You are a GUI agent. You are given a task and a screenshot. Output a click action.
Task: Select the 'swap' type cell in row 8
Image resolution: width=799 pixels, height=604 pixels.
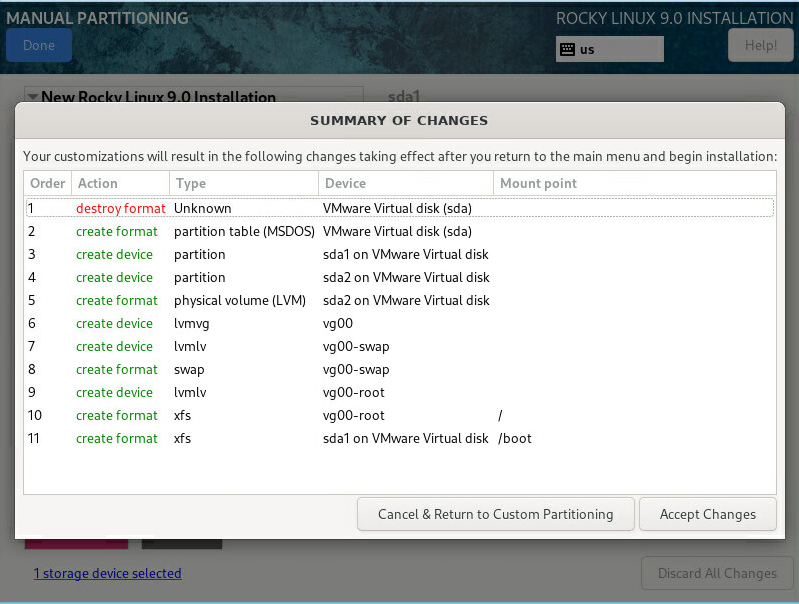click(189, 370)
